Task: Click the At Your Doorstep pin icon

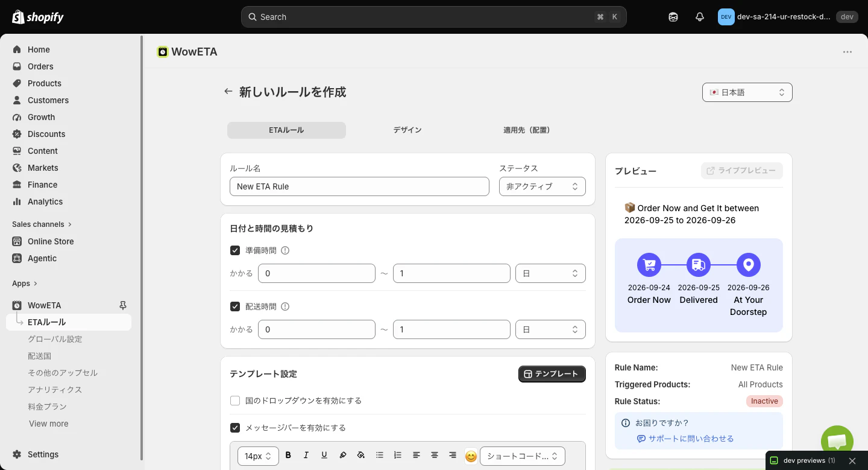Action: (749, 265)
